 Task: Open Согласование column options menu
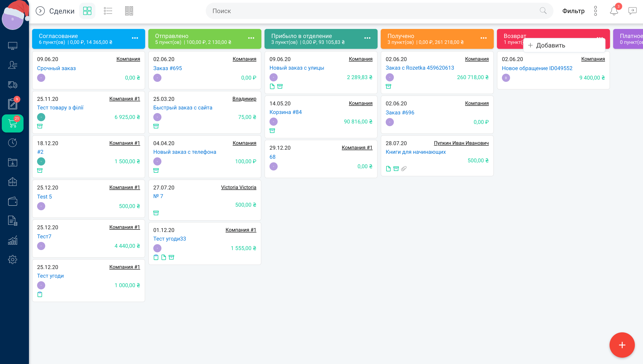135,38
